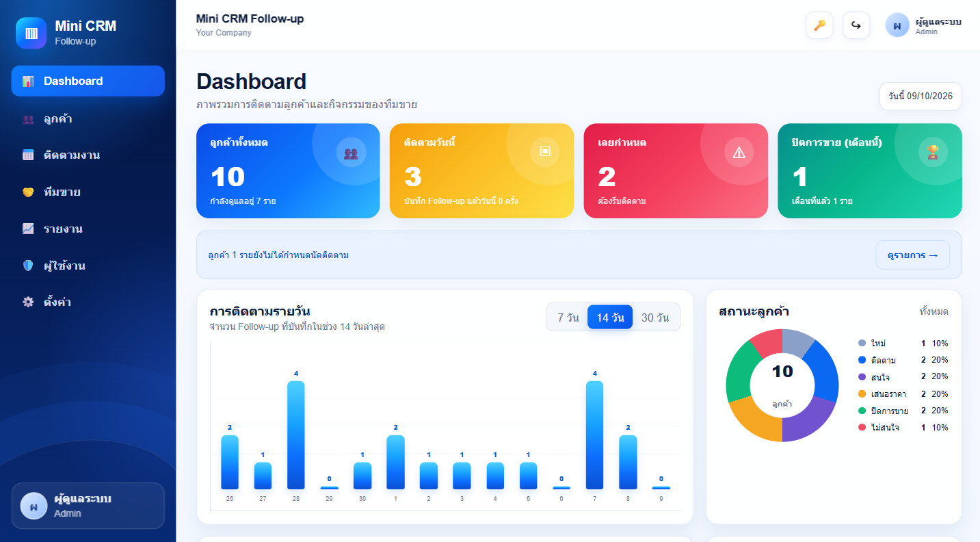This screenshot has height=542, width=980.
Task: Click the bar for day 7
Action: 595,435
